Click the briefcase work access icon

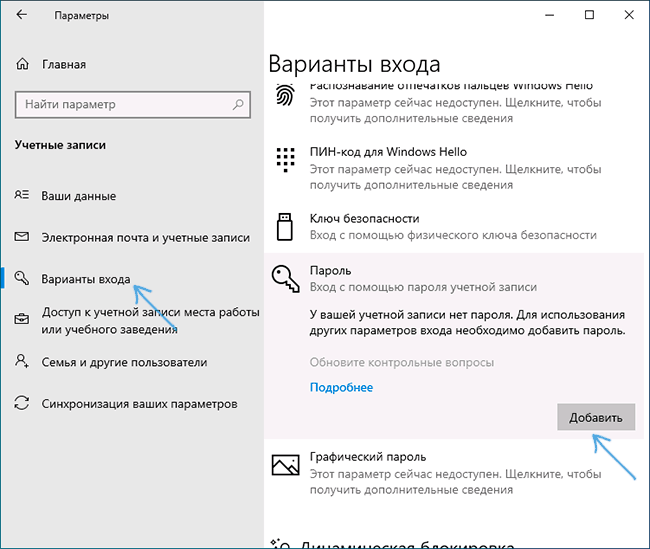tap(23, 320)
